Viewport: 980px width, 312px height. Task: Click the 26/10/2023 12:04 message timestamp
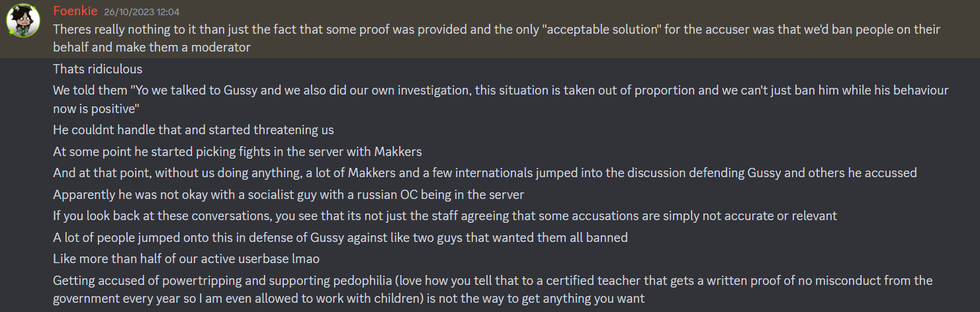[141, 12]
